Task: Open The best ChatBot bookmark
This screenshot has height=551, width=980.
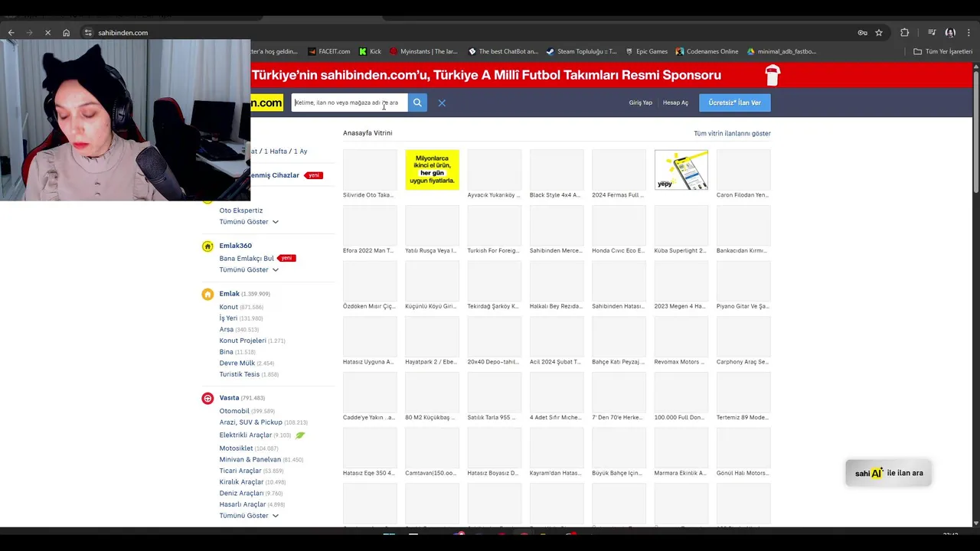Action: (x=503, y=51)
